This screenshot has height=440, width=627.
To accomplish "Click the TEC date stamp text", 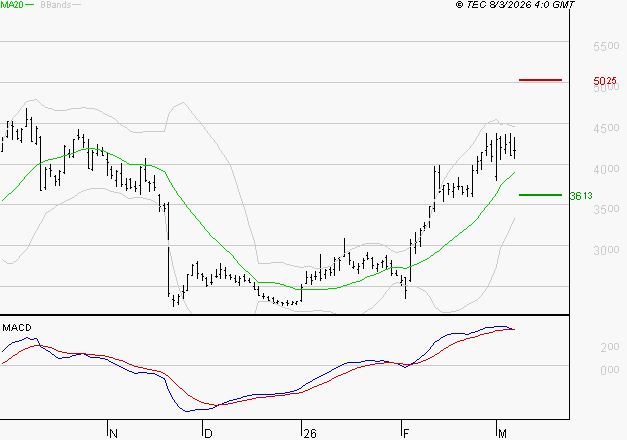I will [521, 5].
